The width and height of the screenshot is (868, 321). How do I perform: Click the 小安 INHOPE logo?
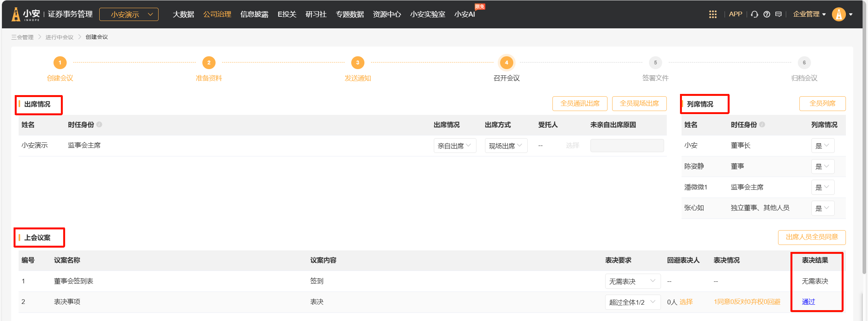(x=26, y=14)
